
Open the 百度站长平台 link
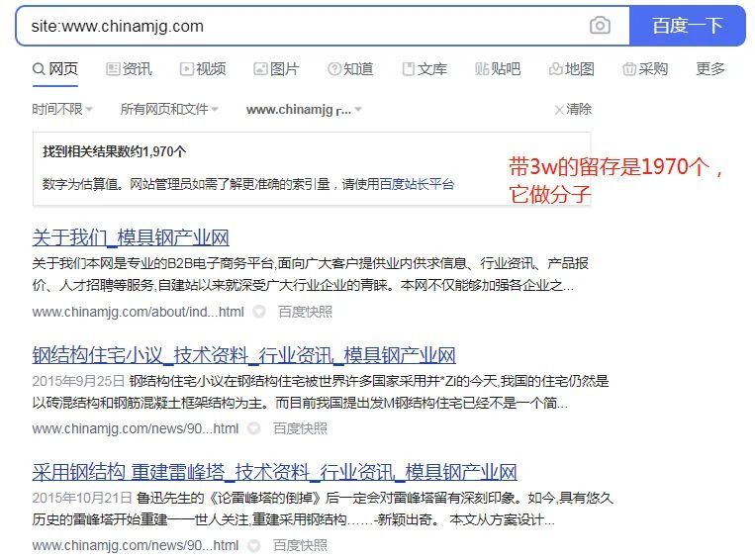coord(417,184)
